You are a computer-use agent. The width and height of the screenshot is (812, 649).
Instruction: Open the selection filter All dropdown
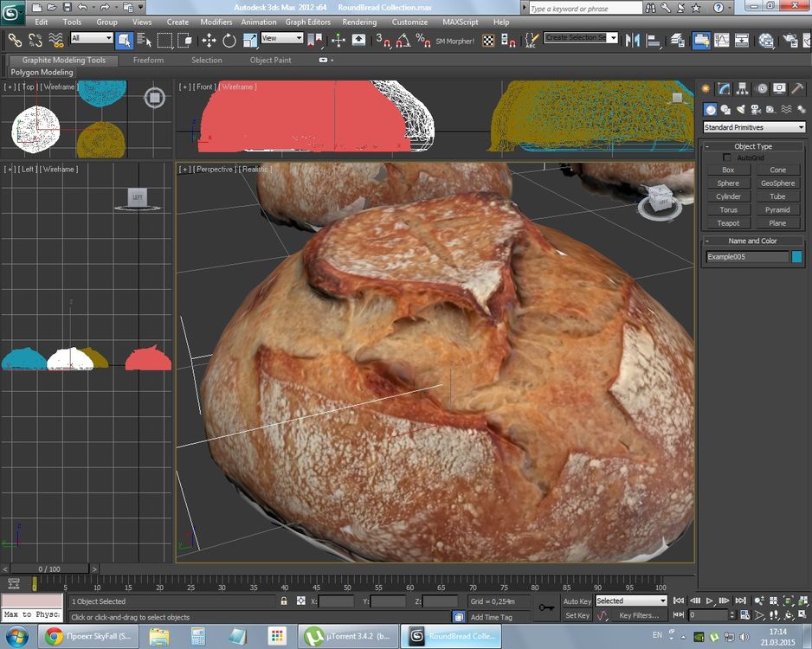coord(92,38)
